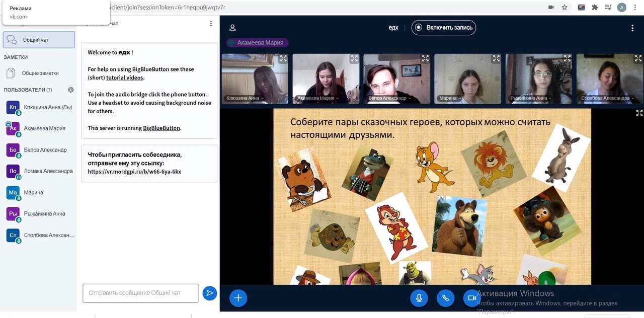Mute the microphone
Image resolution: width=644 pixels, height=318 pixels.
point(419,298)
